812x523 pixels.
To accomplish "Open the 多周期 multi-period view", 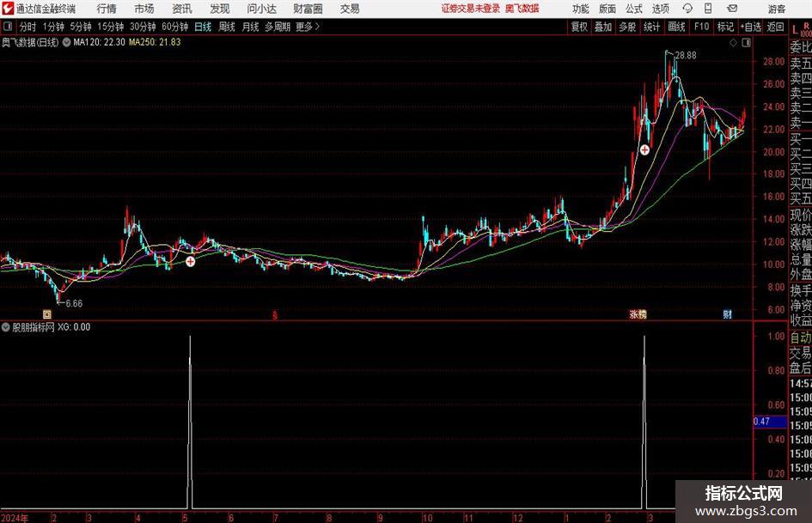I will pos(278,27).
